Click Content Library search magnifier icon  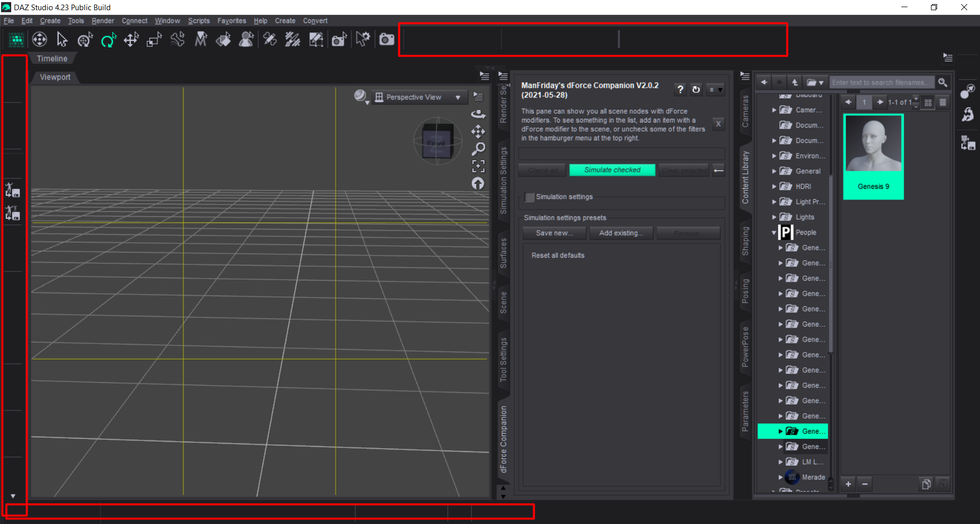[943, 82]
